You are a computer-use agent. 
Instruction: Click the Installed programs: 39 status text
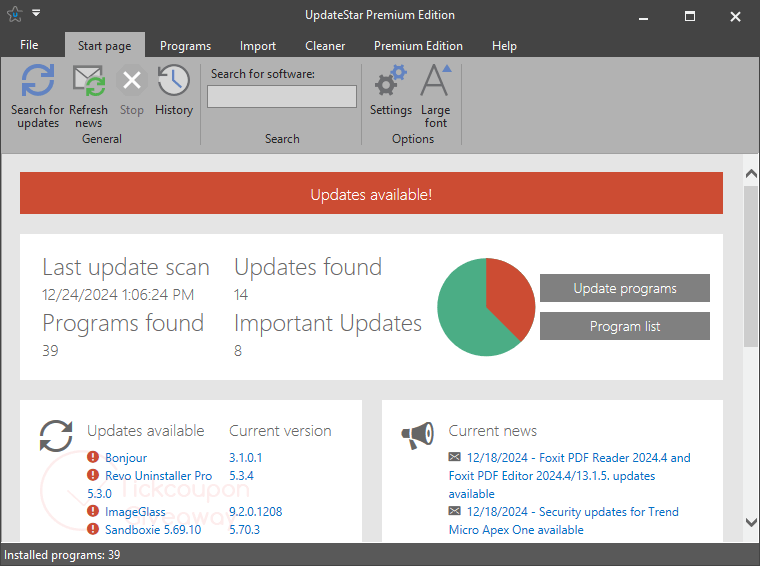(62, 555)
